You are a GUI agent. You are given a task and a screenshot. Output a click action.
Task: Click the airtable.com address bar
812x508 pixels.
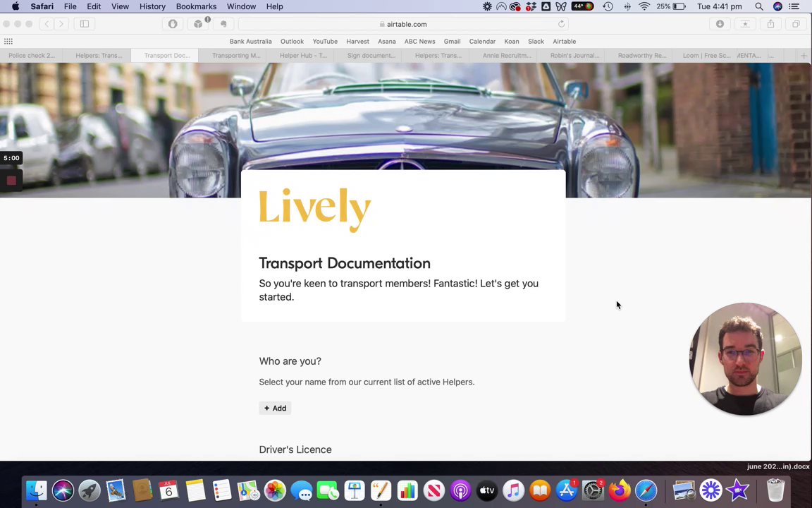tap(403, 24)
